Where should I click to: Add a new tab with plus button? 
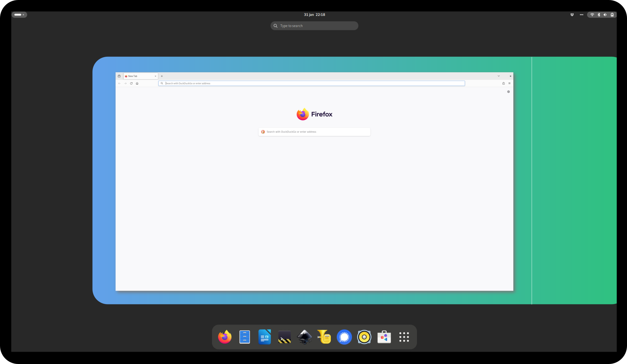[x=162, y=76]
